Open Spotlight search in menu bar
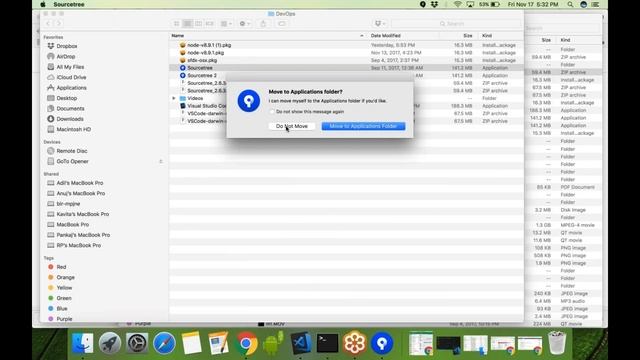The width and height of the screenshot is (640, 360). pos(570,4)
